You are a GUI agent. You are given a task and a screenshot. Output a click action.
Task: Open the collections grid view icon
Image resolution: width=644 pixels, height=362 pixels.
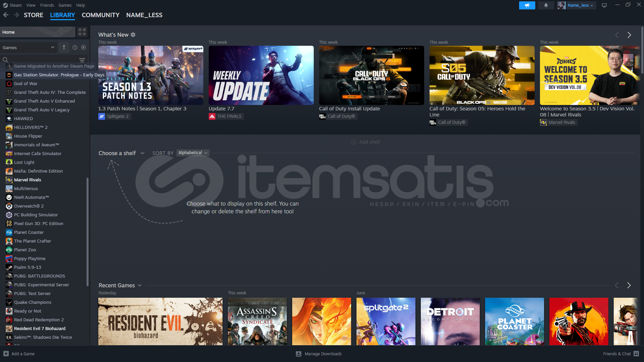pyautogui.click(x=82, y=32)
